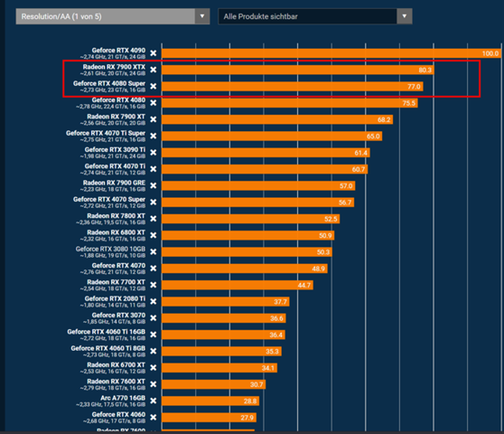Select the Radeon RX 6800 XT label
This screenshot has height=434, width=504.
tap(116, 232)
